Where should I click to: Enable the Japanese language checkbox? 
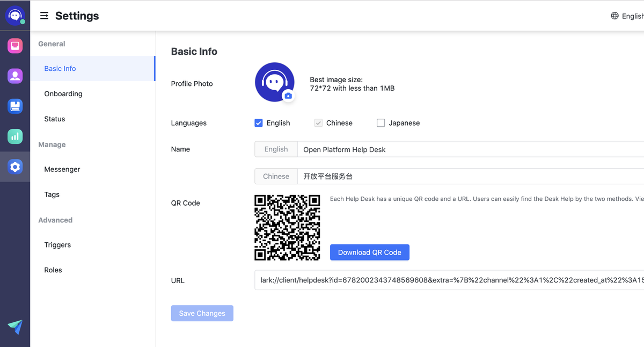pyautogui.click(x=381, y=122)
